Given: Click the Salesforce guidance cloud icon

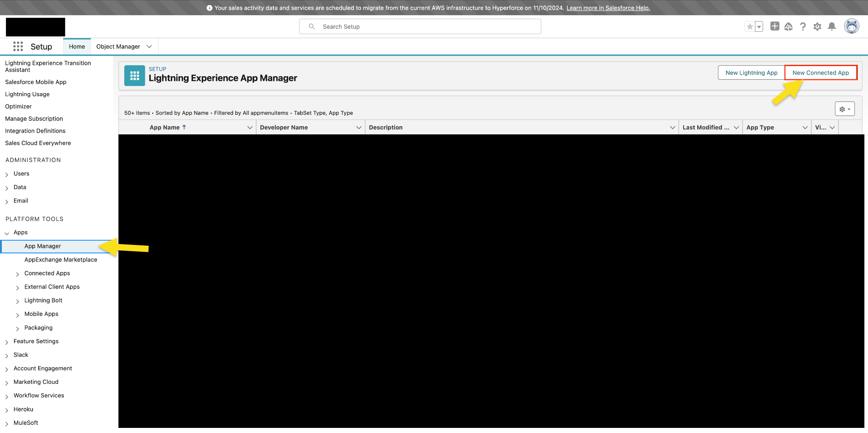Looking at the screenshot, I should pos(789,27).
